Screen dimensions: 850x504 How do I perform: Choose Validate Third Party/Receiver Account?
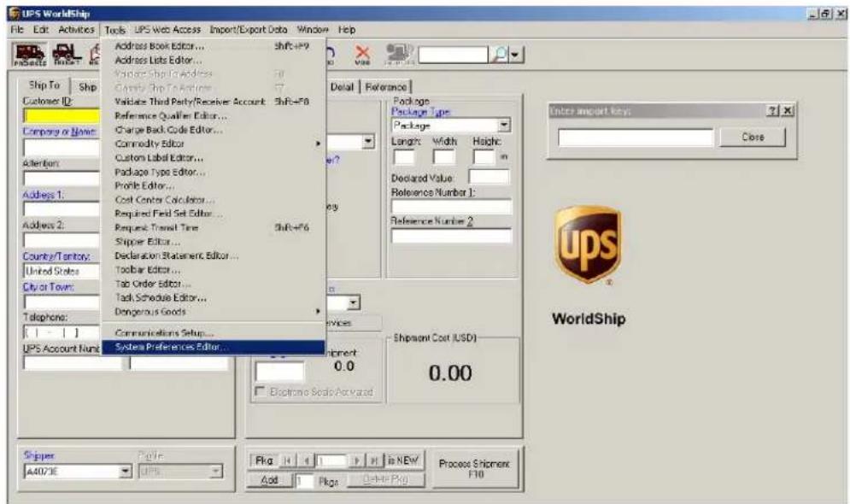(x=214, y=102)
